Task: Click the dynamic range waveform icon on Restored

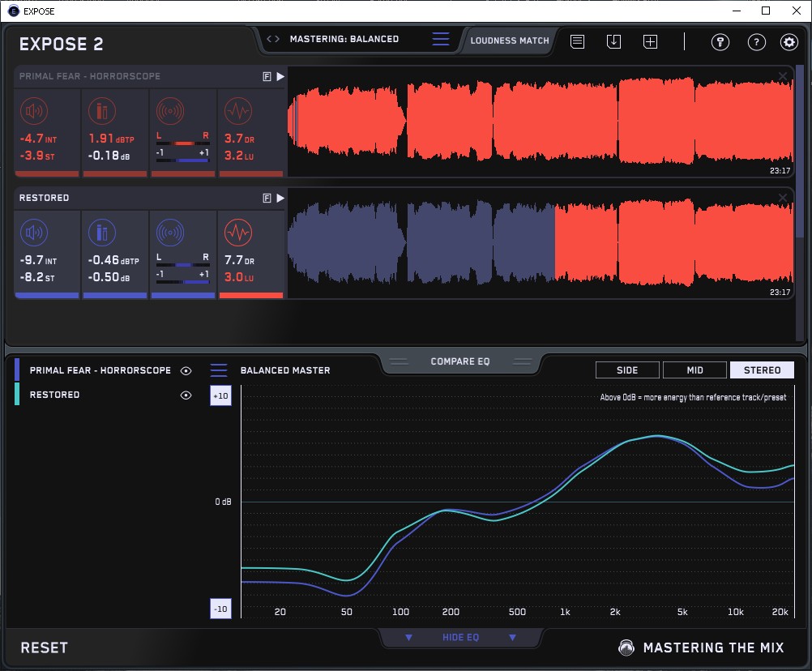Action: pyautogui.click(x=237, y=233)
